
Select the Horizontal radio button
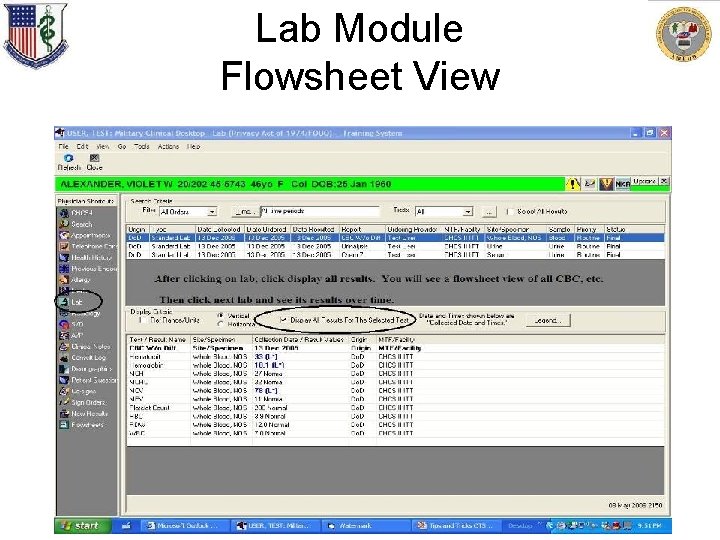221,324
